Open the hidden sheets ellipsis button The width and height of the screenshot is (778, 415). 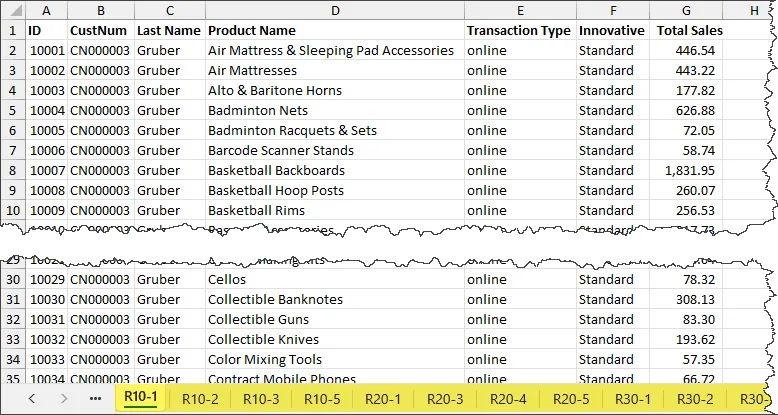(96, 398)
